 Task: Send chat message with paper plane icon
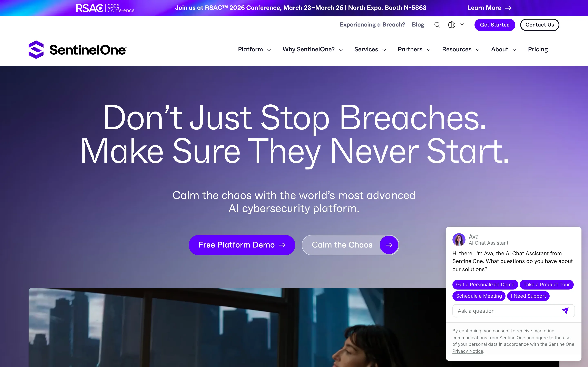[565, 311]
